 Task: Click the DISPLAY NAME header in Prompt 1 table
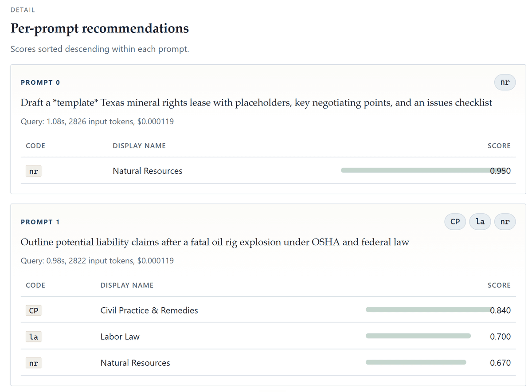(x=127, y=285)
